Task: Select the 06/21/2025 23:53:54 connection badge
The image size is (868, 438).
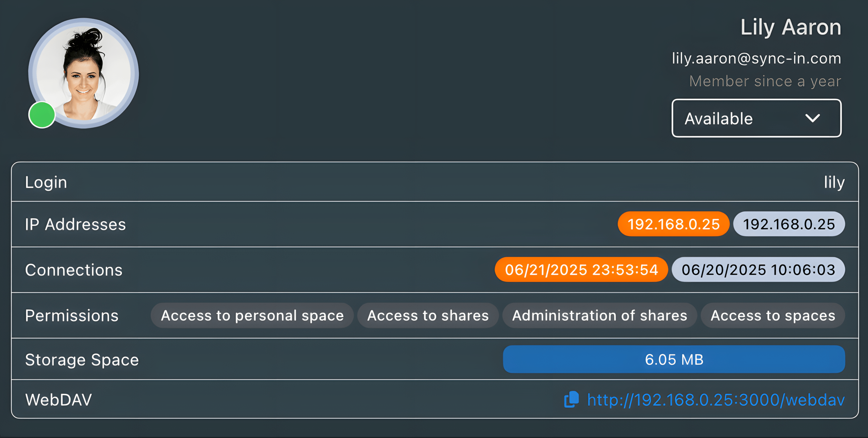Action: 581,270
